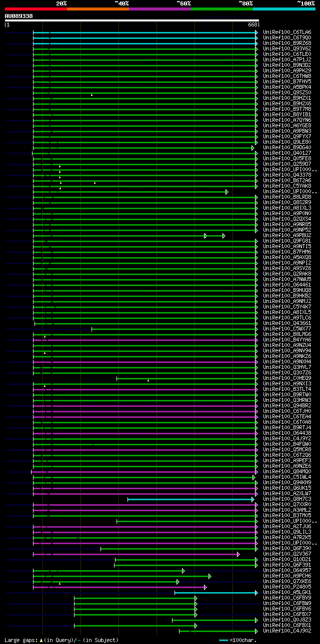
Task: Click the cyan alignment bar for Q8H7C3
Action: coord(191,499)
